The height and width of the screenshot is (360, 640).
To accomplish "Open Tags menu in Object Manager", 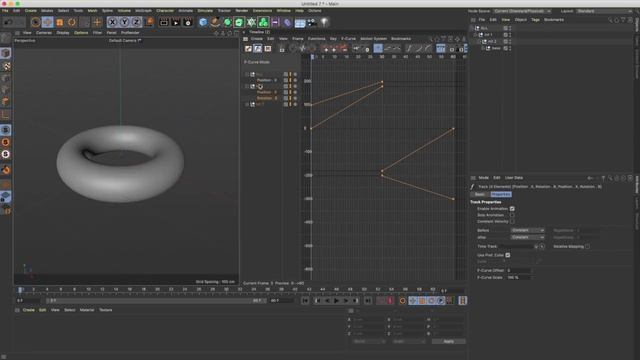I will point(535,20).
